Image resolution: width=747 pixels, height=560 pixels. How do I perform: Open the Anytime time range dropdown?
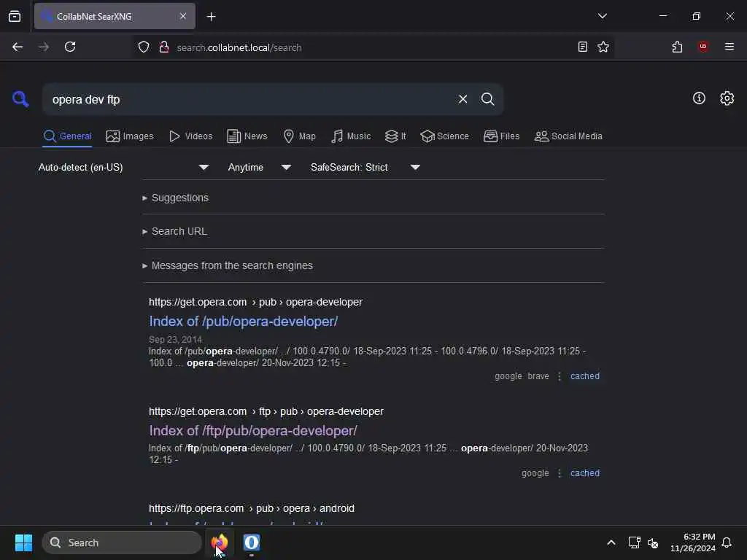(x=259, y=167)
